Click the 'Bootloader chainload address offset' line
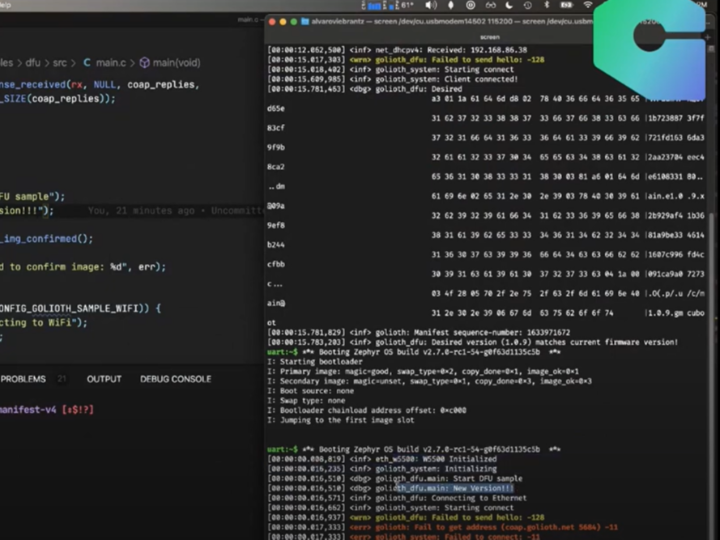This screenshot has width=720, height=540. click(x=367, y=411)
